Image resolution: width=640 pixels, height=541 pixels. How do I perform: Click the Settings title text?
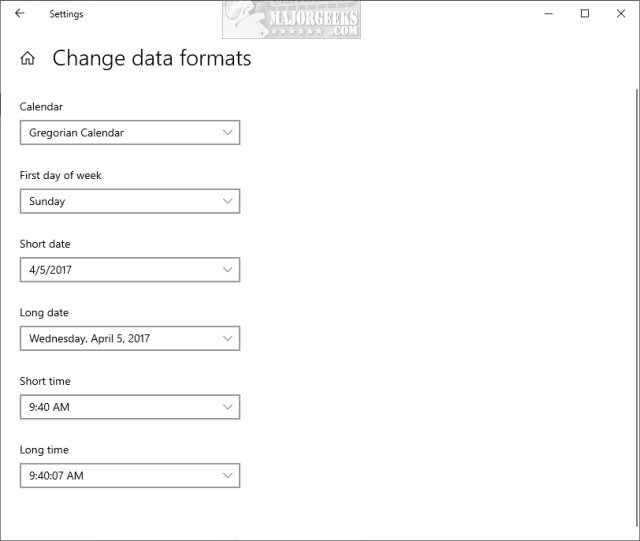click(x=66, y=15)
